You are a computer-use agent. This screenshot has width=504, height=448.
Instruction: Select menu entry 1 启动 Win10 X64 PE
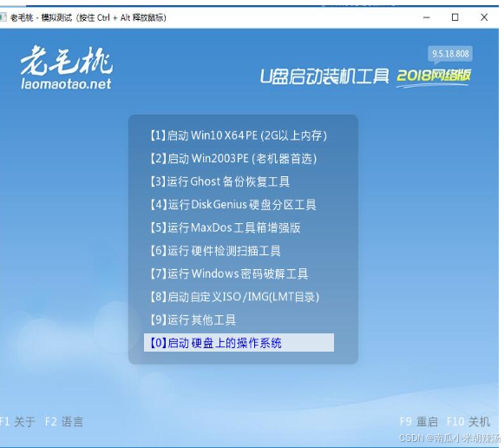[239, 135]
